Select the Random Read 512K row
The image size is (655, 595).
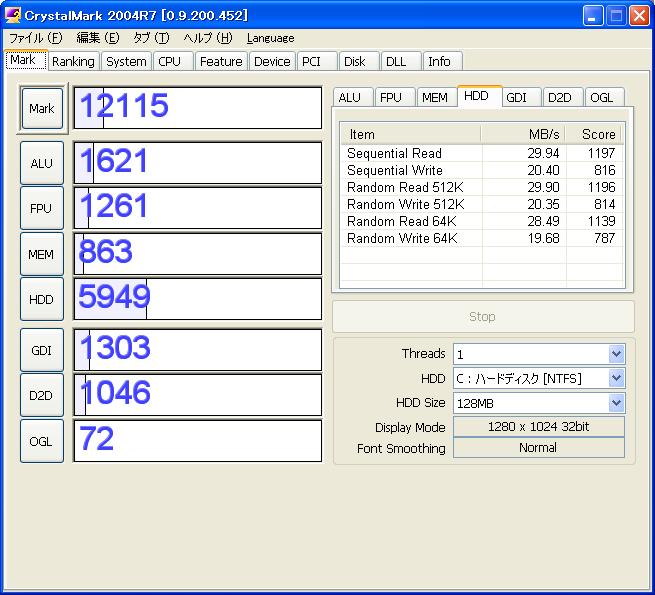(x=482, y=187)
